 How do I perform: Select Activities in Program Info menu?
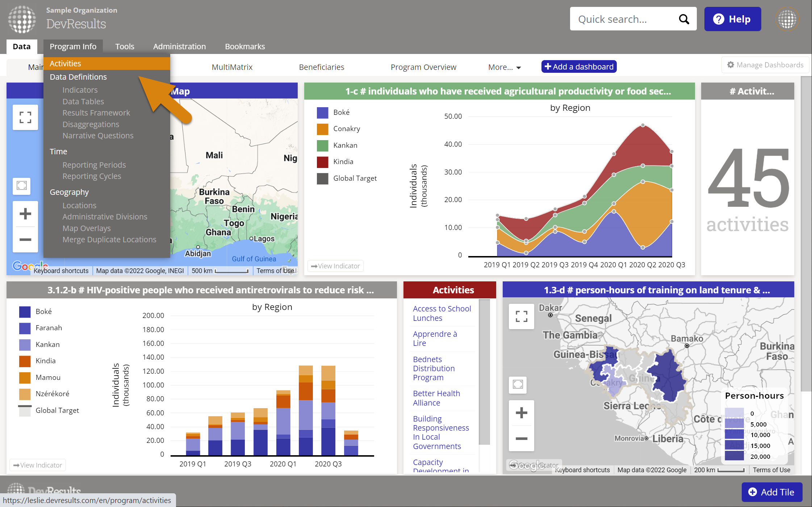[65, 63]
